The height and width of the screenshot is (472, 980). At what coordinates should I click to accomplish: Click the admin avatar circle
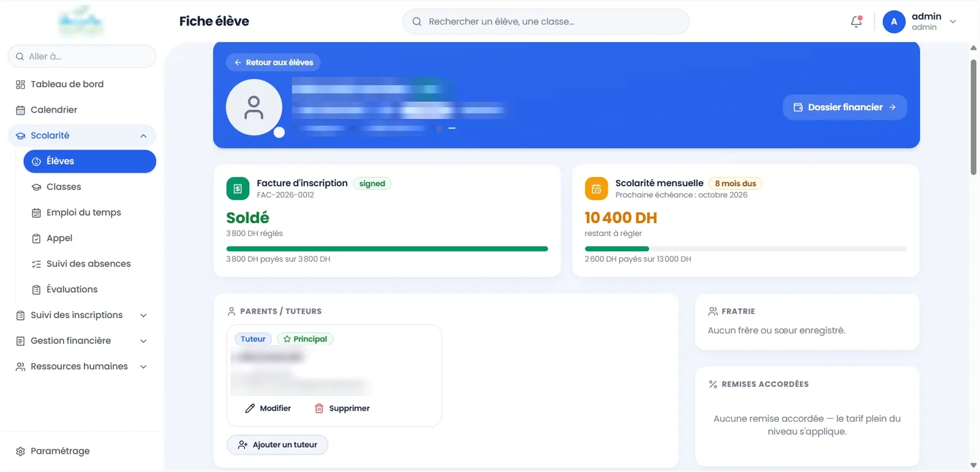(x=894, y=21)
